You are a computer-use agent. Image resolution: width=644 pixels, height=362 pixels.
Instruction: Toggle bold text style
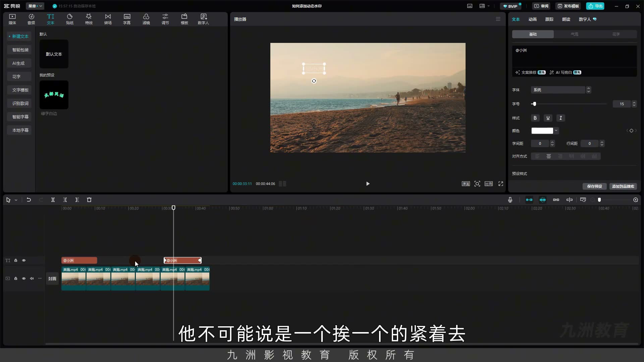point(535,118)
